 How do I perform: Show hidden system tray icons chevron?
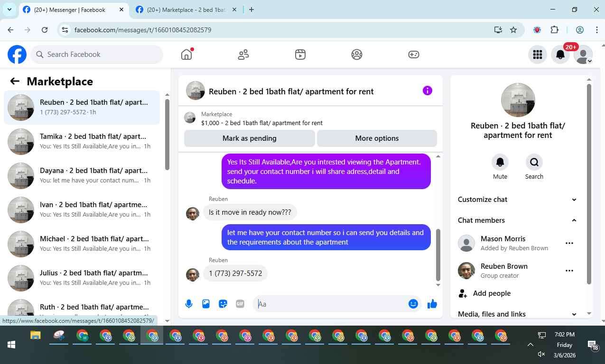coord(531,345)
